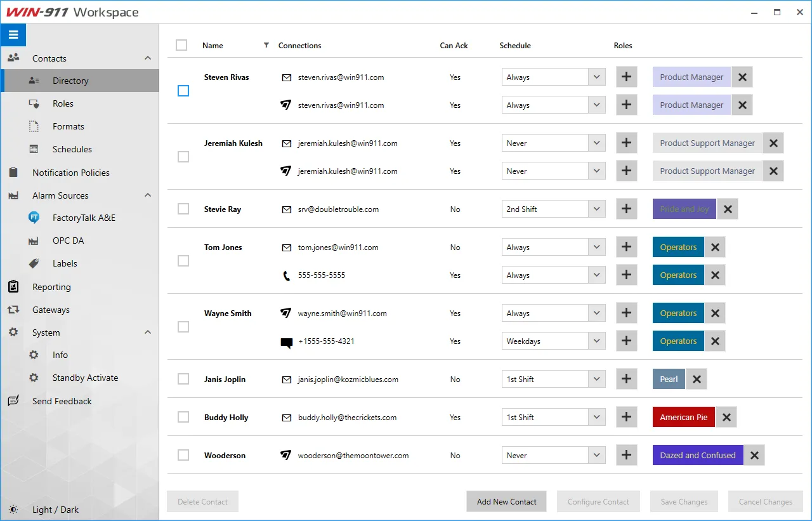The image size is (812, 521).
Task: Open Notification Policies in the sidebar
Action: [70, 173]
